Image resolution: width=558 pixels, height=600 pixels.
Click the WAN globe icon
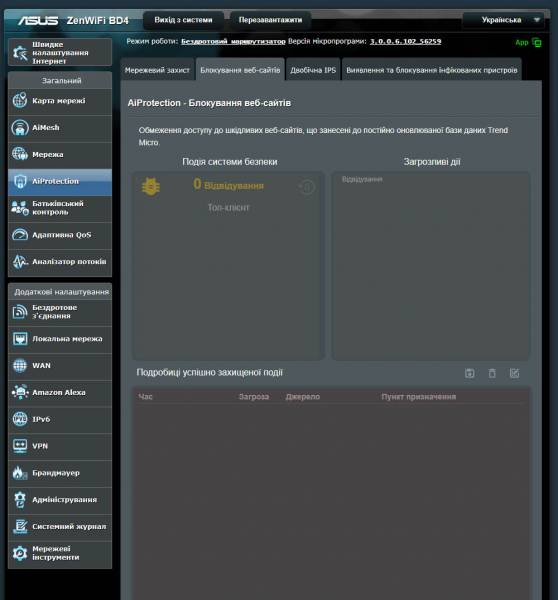[20, 365]
